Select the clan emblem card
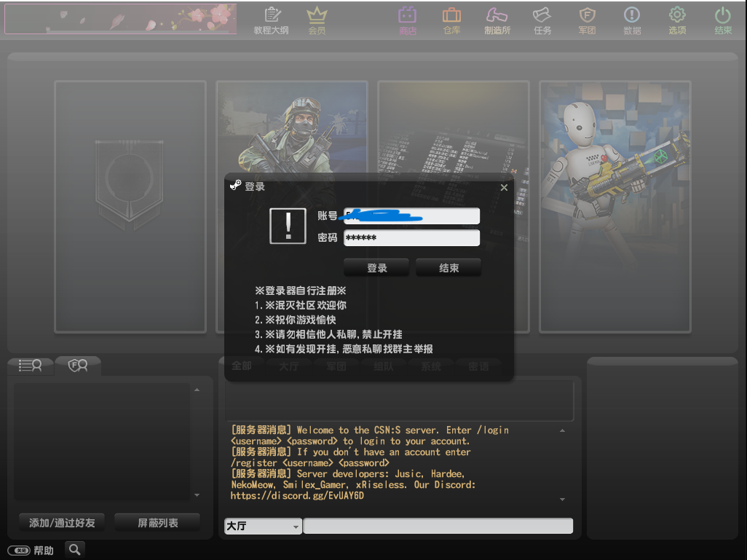Image resolution: width=747 pixels, height=560 pixels. 130,207
